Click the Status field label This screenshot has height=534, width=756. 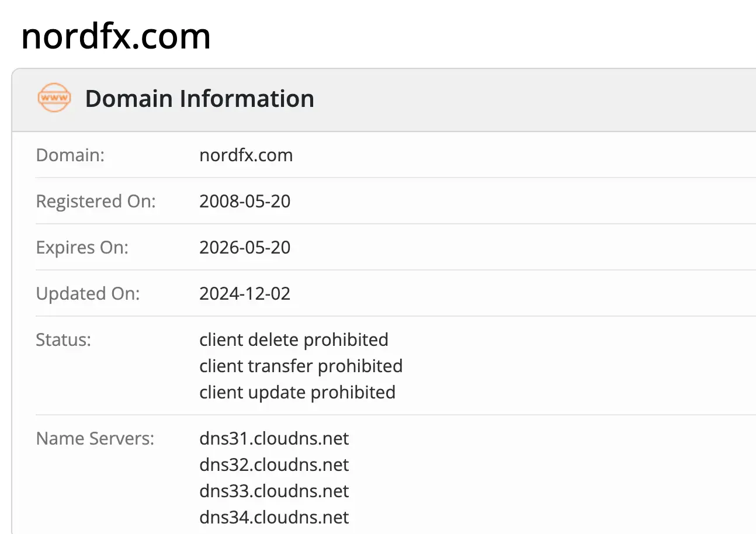tap(64, 340)
